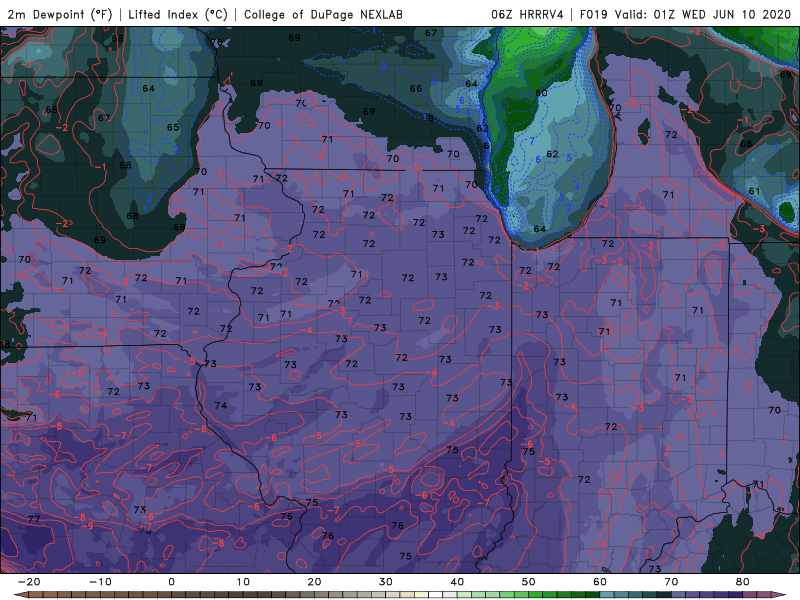Viewport: 800px width, 600px height.
Task: Click the 70 label on the color scale
Action: coord(671,582)
